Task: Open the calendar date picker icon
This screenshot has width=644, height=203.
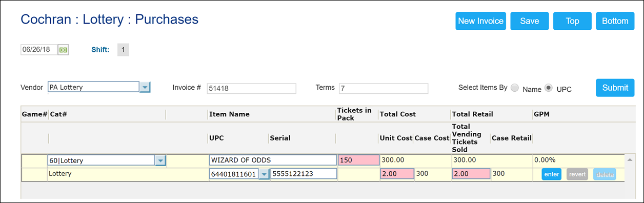Action: tap(63, 50)
